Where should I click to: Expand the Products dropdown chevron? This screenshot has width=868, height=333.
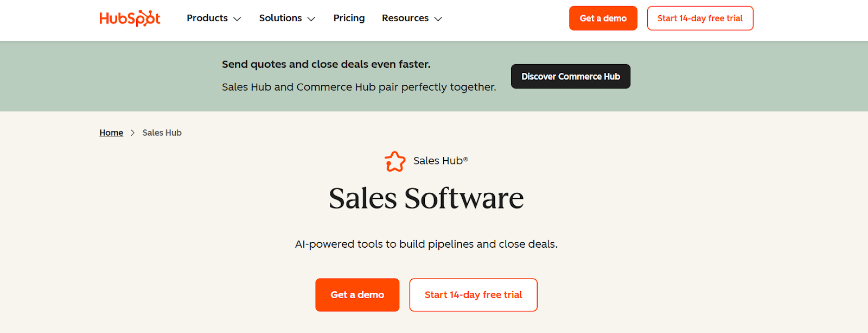pos(238,18)
